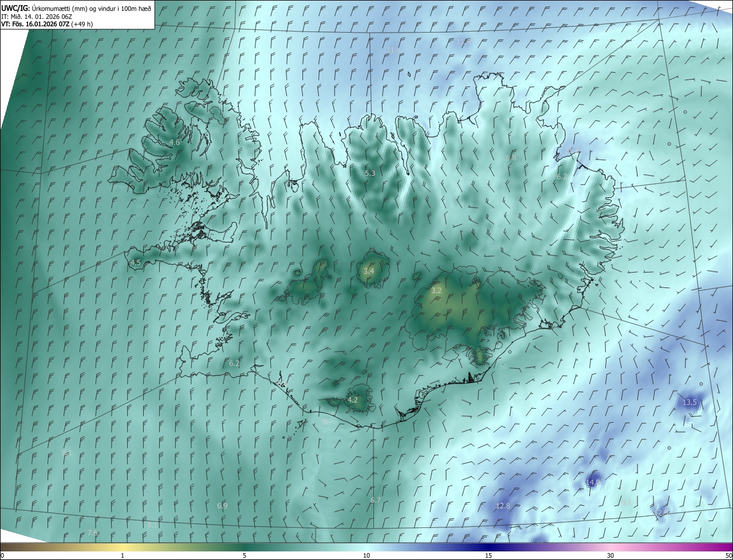Click the colorbar tick labeled 5

tap(245, 556)
